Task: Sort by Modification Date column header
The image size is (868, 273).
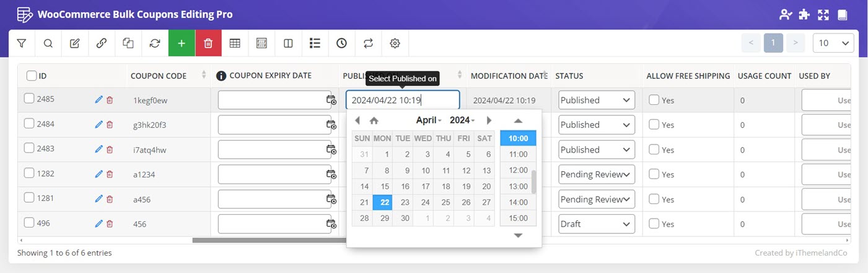Action: (508, 76)
